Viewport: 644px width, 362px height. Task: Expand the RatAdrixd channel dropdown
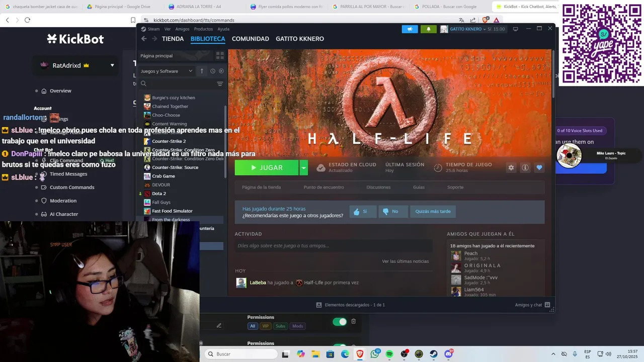(x=112, y=65)
